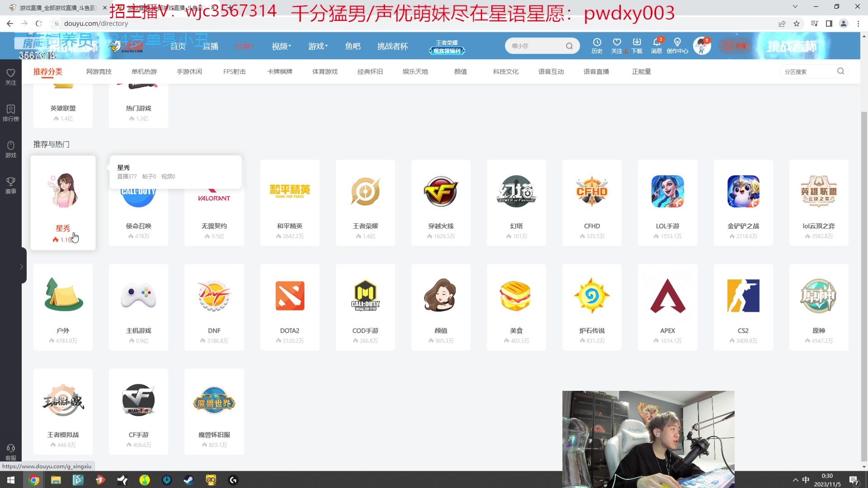
Task: Expand the 视频 dropdown in top nav
Action: click(x=281, y=46)
